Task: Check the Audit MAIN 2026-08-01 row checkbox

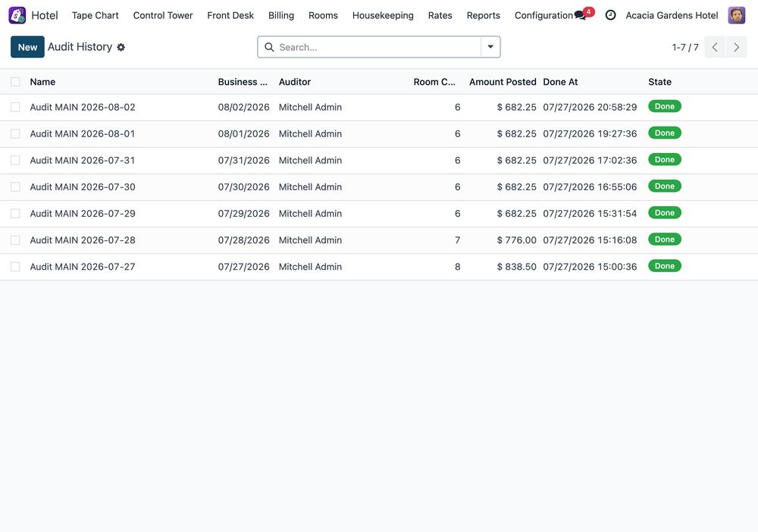Action: [15, 134]
